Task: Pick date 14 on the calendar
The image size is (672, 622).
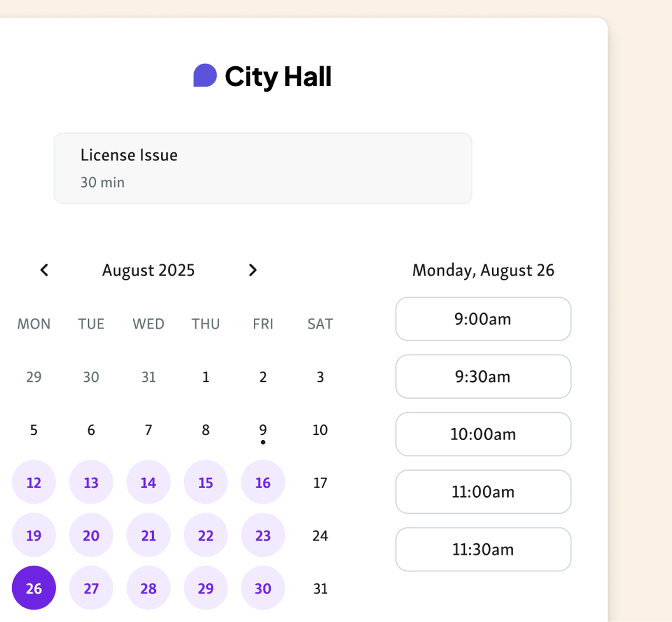Action: [x=148, y=482]
